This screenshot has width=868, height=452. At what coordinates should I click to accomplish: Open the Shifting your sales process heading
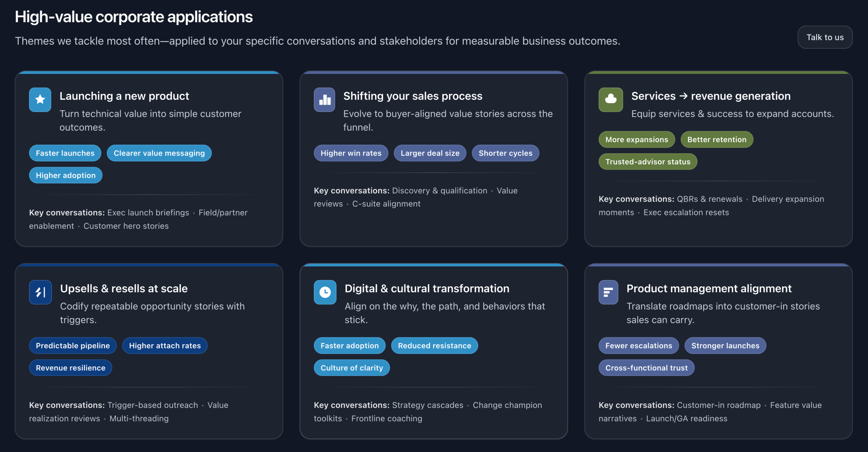pos(413,96)
